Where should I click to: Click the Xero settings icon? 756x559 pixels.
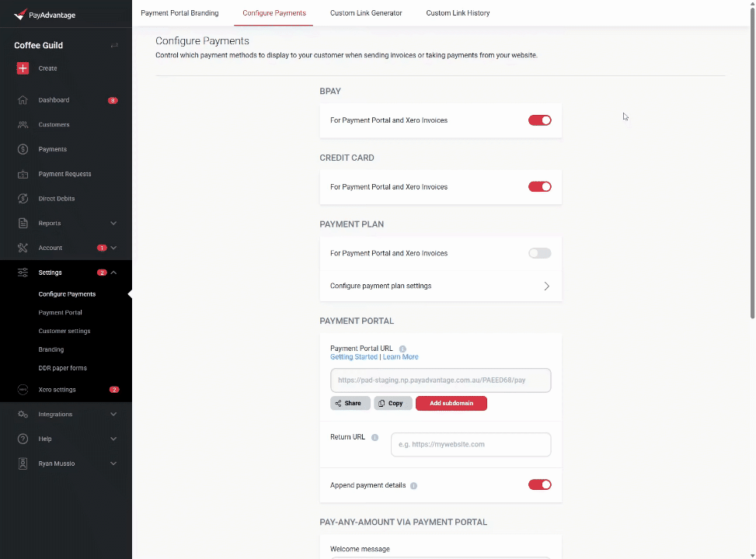pyautogui.click(x=23, y=390)
